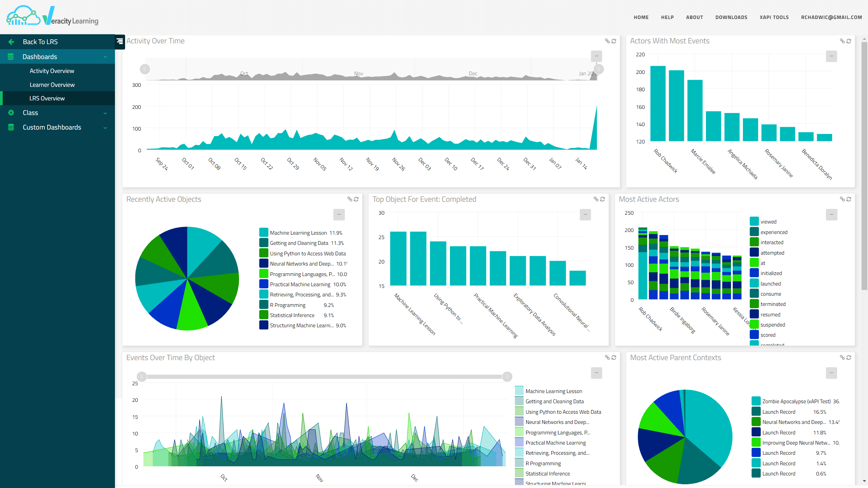Image resolution: width=868 pixels, height=488 pixels.
Task: Click the DOWNLOADS link in header
Action: pos(731,17)
